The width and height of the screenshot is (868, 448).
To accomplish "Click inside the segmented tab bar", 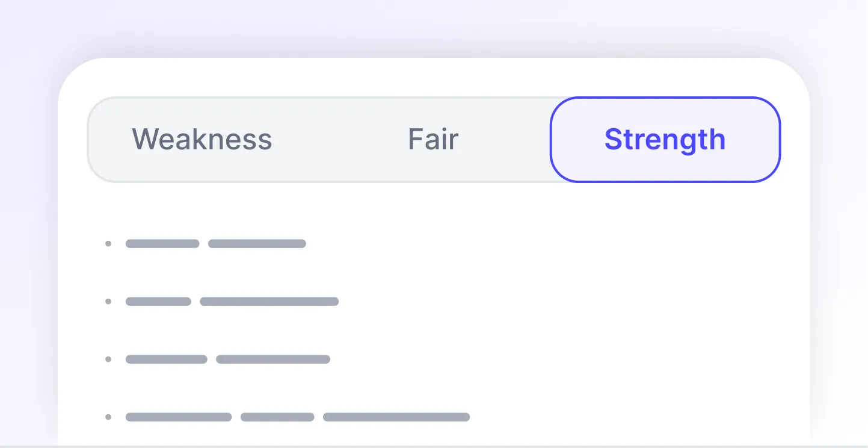I will [x=331, y=139].
